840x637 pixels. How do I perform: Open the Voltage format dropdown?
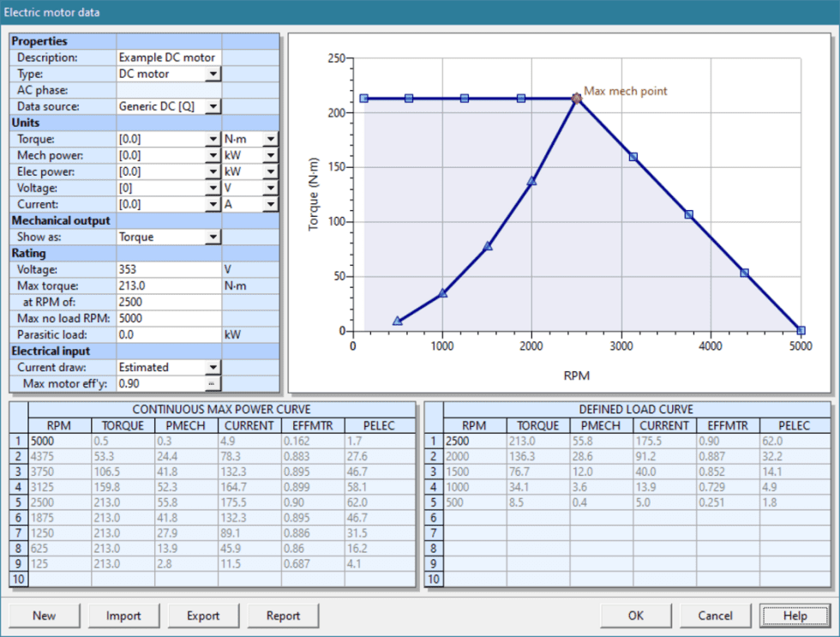(213, 188)
